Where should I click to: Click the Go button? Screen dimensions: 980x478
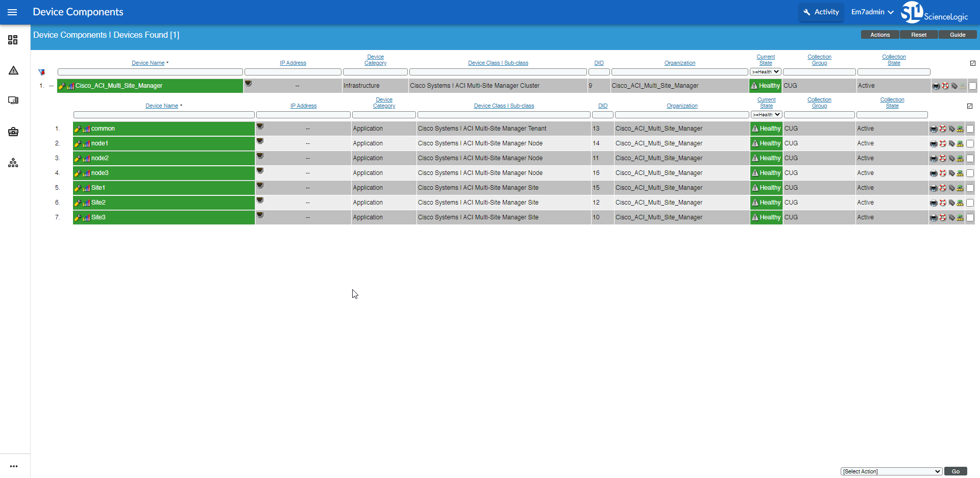pyautogui.click(x=955, y=471)
